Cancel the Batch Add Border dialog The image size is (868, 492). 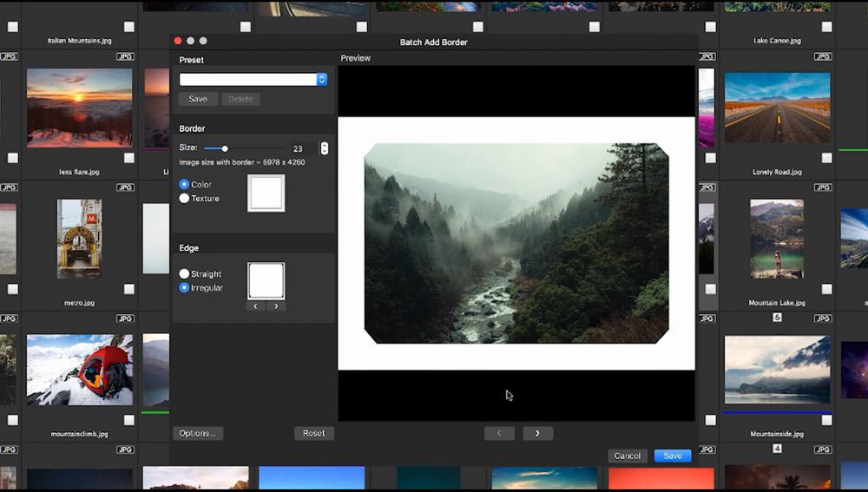click(x=628, y=456)
